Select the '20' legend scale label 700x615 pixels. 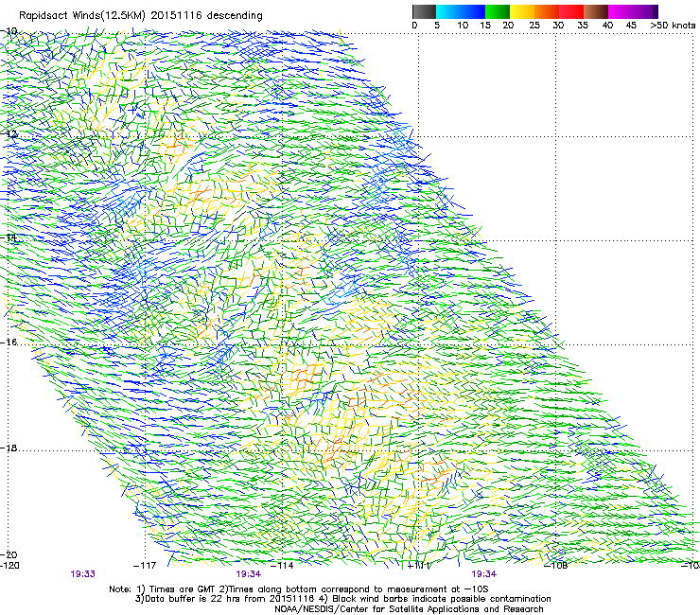coord(508,25)
